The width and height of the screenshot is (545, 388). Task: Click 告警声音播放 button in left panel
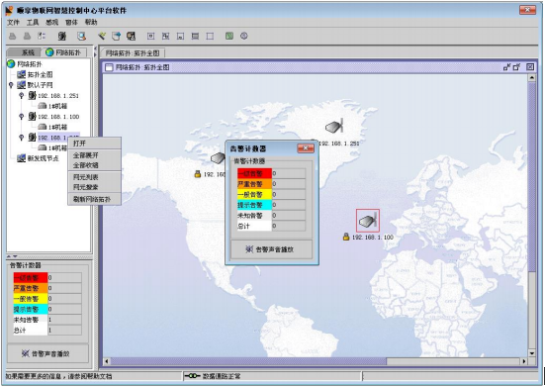(48, 354)
